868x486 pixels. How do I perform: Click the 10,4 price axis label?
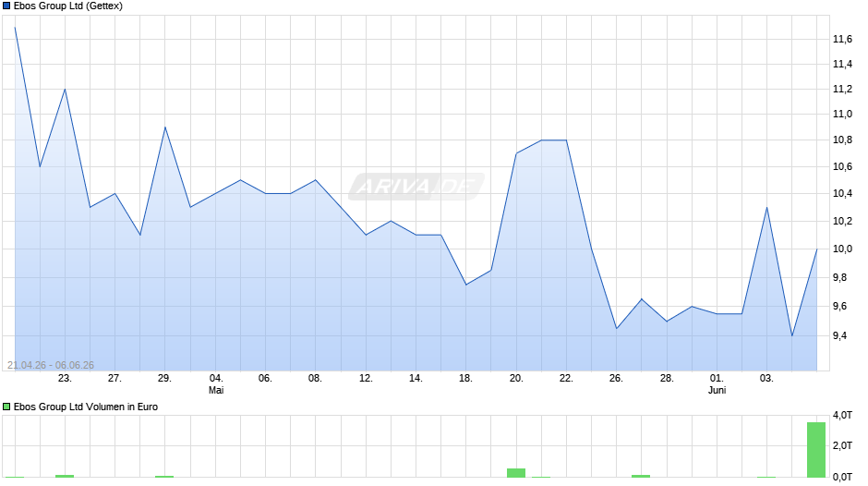pos(842,193)
